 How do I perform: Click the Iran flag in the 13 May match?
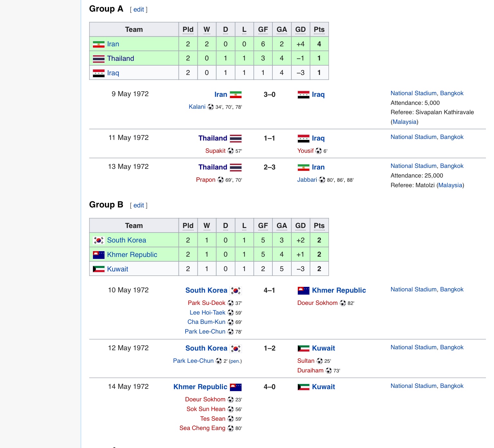pos(303,168)
